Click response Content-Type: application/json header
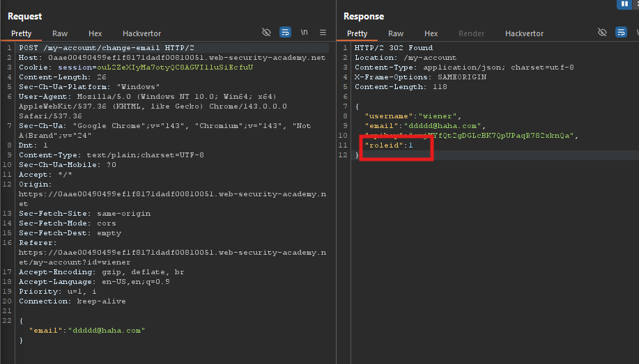 tap(464, 68)
